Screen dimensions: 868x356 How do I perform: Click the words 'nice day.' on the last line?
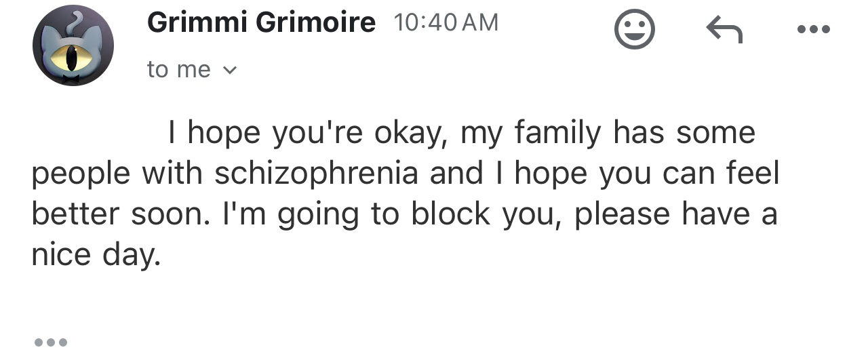click(97, 256)
